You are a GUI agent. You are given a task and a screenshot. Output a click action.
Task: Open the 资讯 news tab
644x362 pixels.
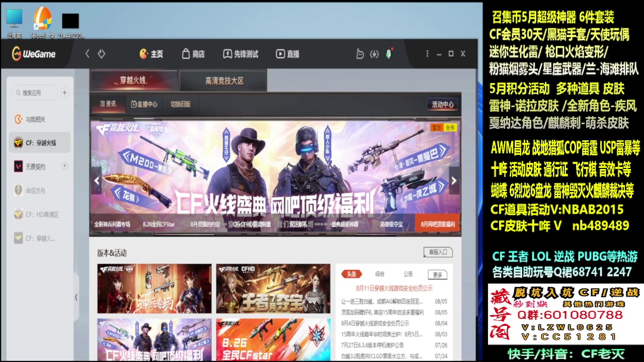[x=108, y=104]
